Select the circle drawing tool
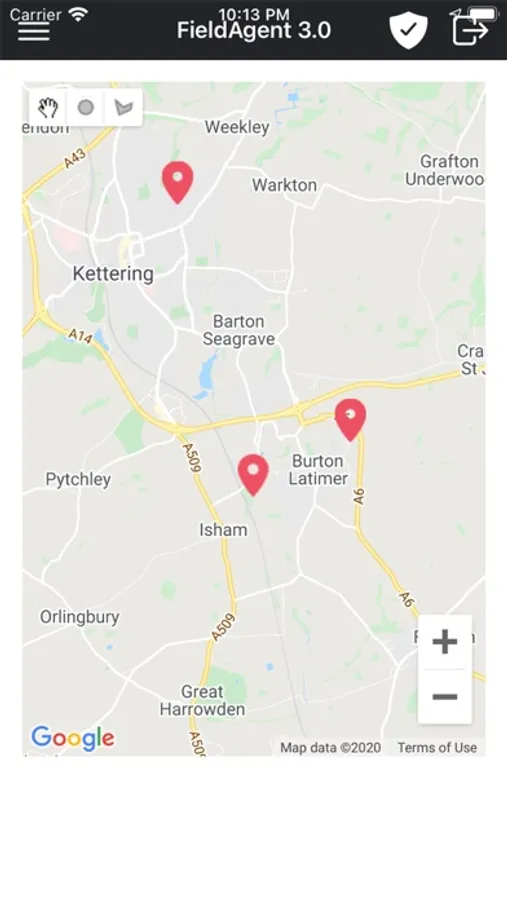Screen dimensions: 507x900 click(86, 107)
